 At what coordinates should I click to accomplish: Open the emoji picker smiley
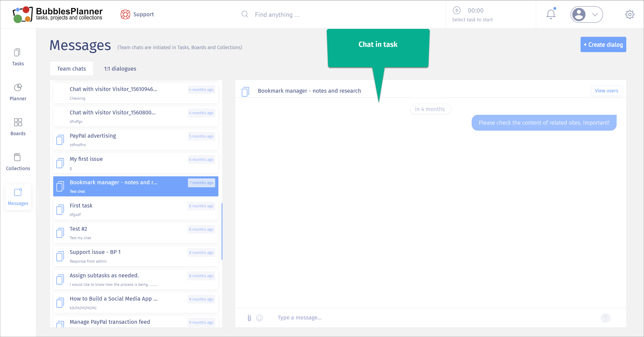point(260,318)
